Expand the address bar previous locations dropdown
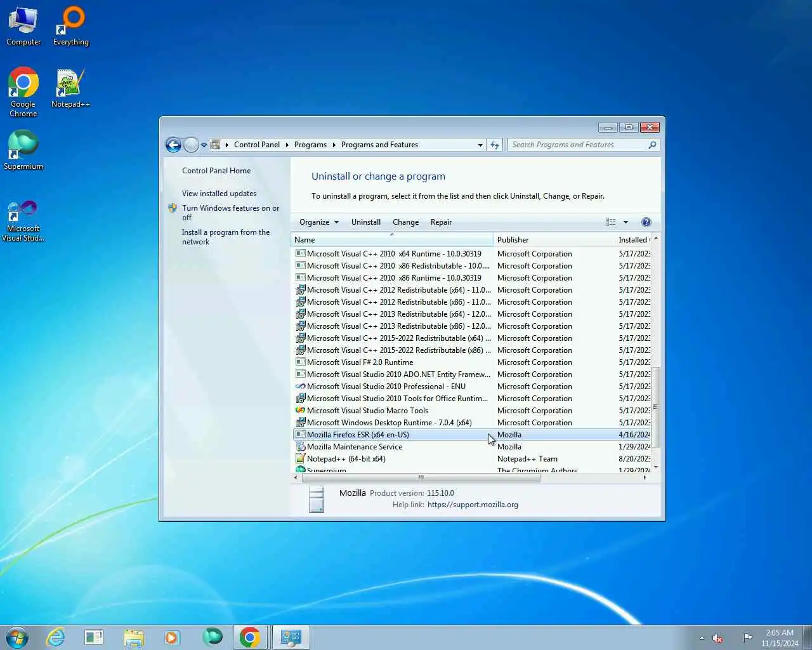This screenshot has width=812, height=650. [480, 145]
